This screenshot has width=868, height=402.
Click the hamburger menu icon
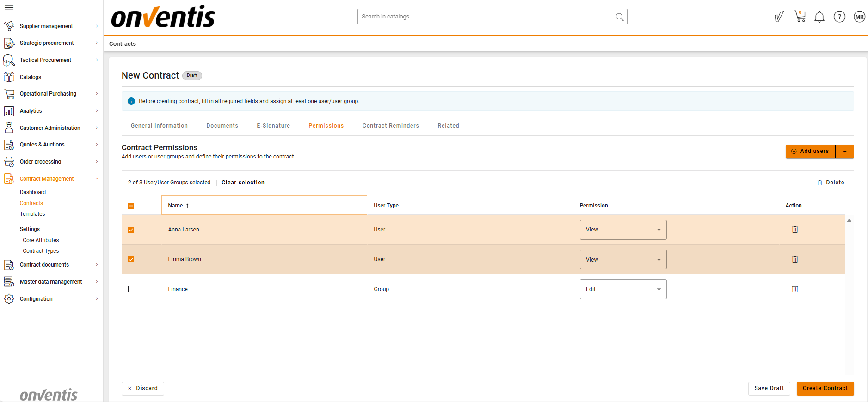point(9,7)
